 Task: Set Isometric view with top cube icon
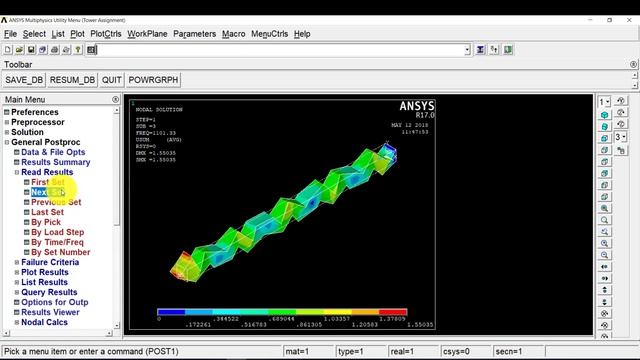[x=604, y=115]
